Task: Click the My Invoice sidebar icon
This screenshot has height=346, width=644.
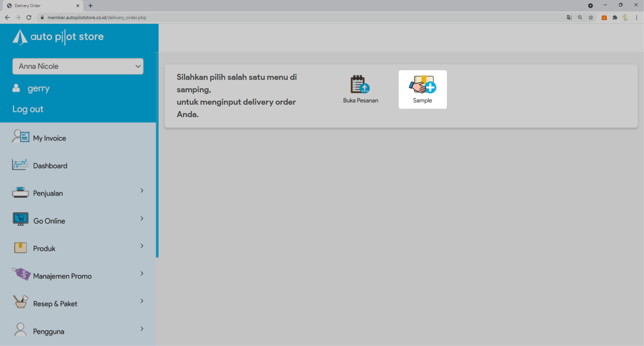Action: click(20, 137)
